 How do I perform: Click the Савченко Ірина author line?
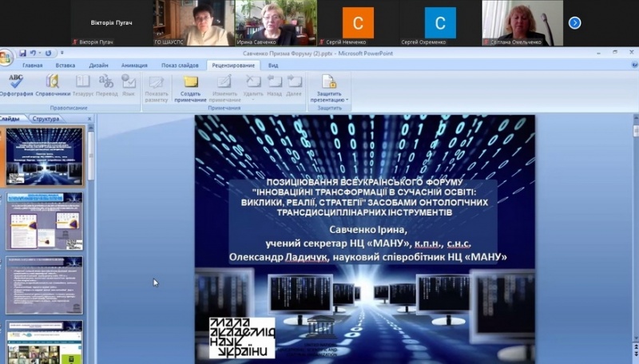(368, 230)
